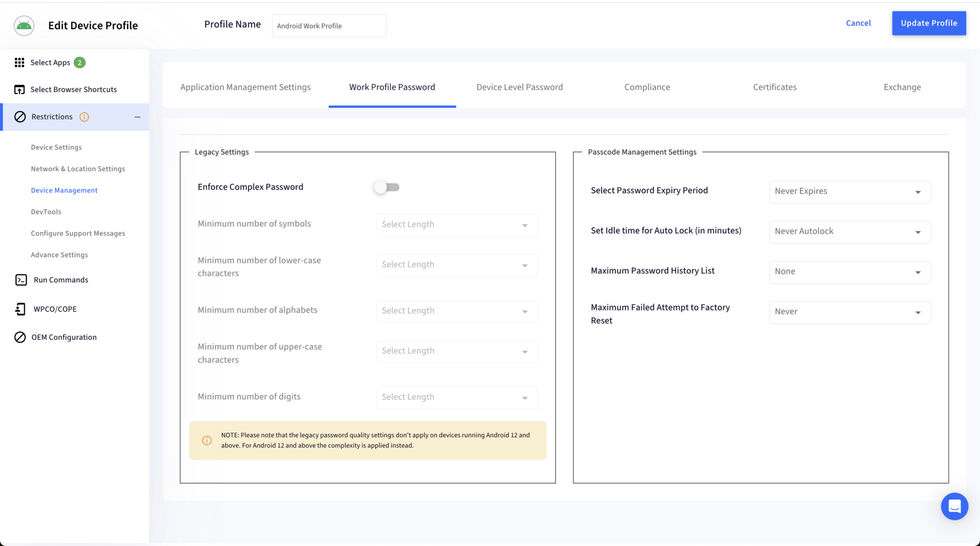Open the Select Password Expiry Period dropdown
Viewport: 980px width, 546px height.
click(x=850, y=192)
